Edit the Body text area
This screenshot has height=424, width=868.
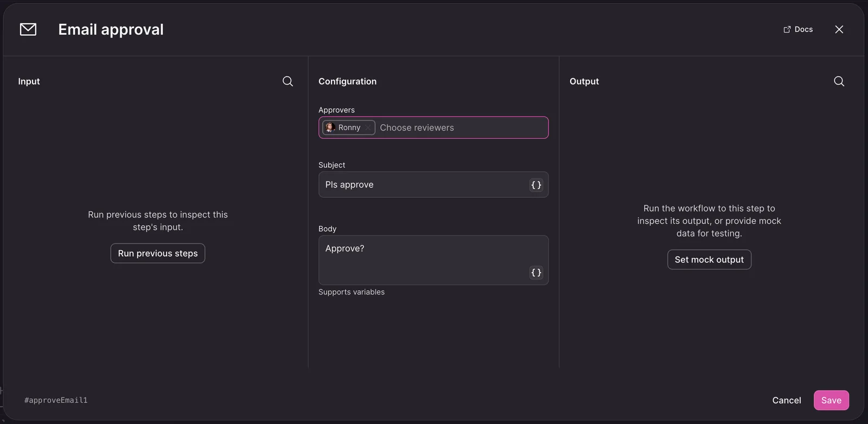click(x=433, y=260)
